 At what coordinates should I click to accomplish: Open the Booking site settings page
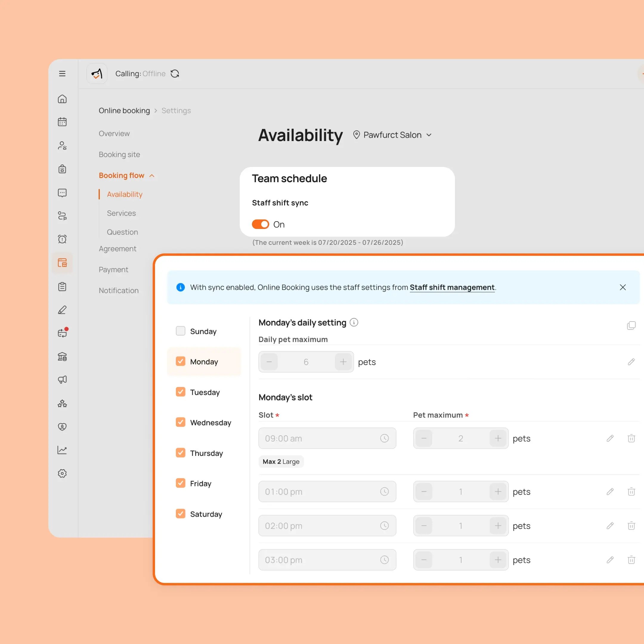(x=119, y=155)
